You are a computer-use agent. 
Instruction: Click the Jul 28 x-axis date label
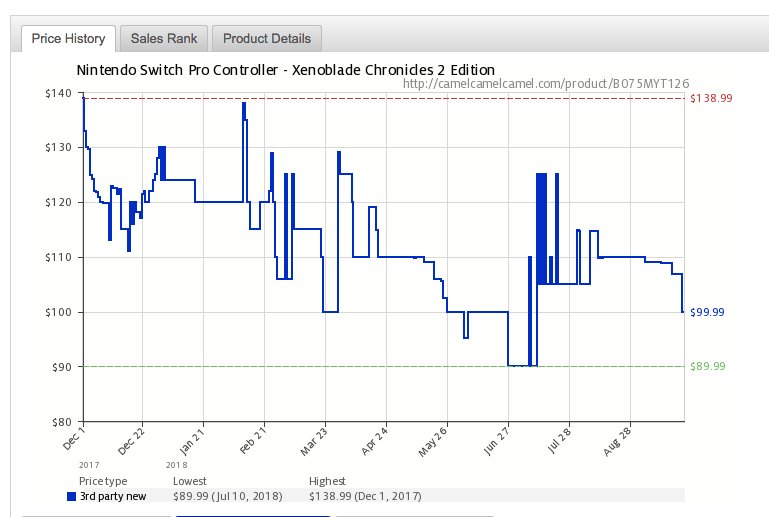(x=559, y=440)
